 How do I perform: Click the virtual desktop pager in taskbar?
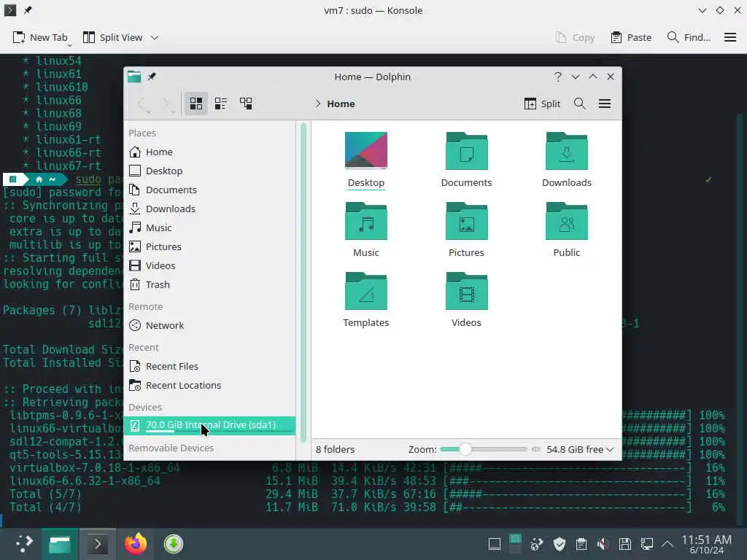click(515, 544)
